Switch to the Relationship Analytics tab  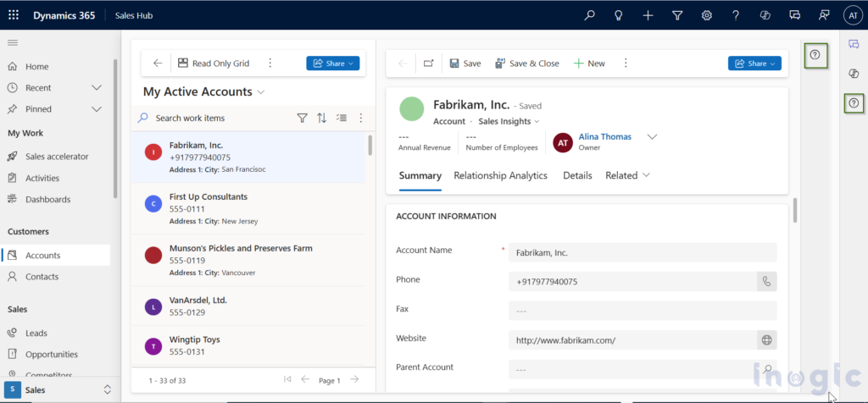pos(500,175)
